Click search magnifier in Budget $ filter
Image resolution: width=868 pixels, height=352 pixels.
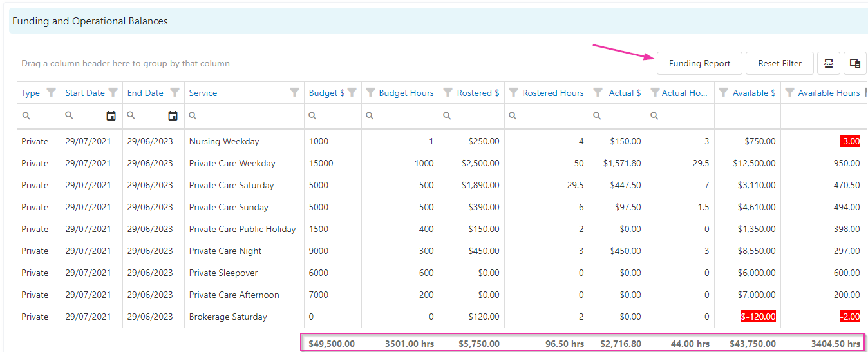pyautogui.click(x=313, y=116)
